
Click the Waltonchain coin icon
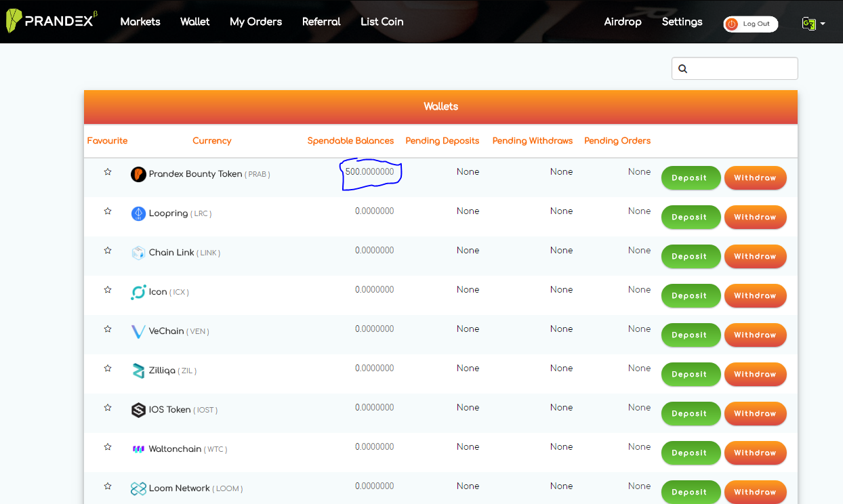(138, 449)
